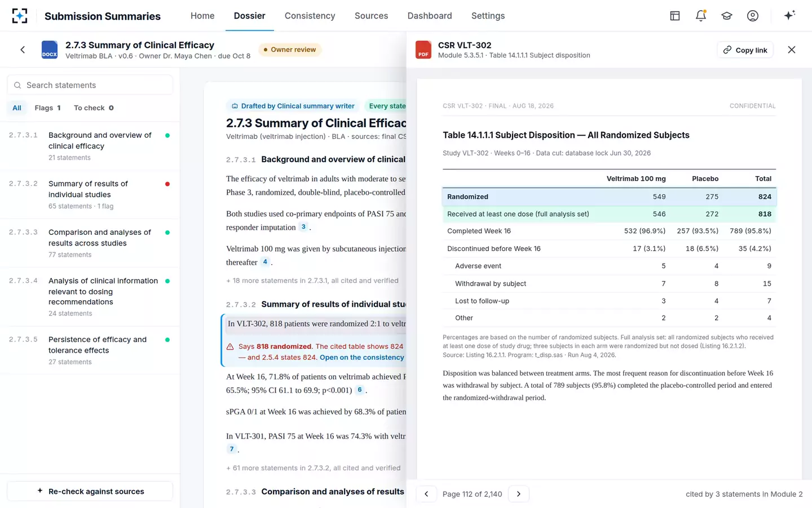This screenshot has height=508, width=812.
Task: Click the Submission Summaries app logo
Action: 20,16
